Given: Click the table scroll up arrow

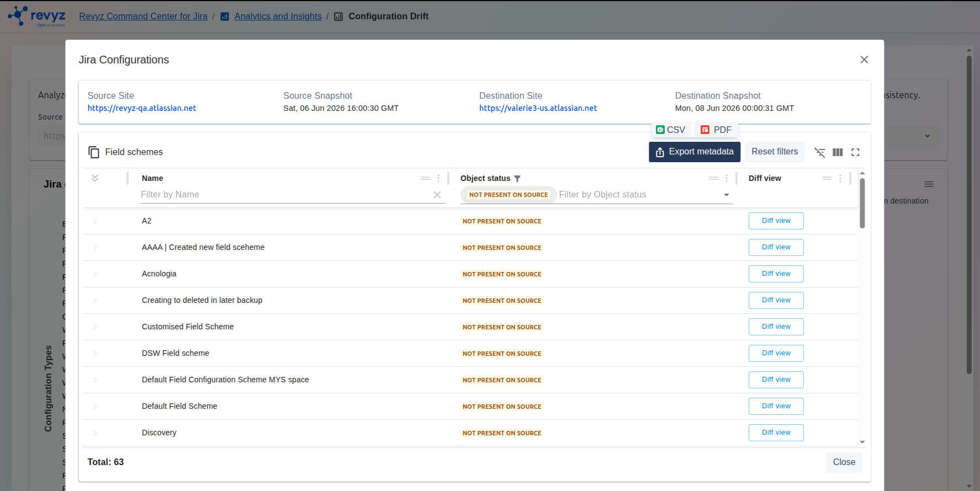Looking at the screenshot, I should [862, 173].
